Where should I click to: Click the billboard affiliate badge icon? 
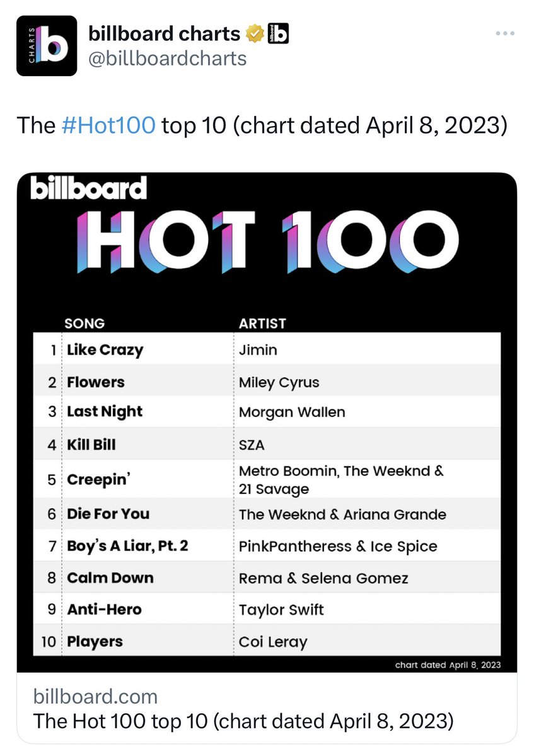278,33
